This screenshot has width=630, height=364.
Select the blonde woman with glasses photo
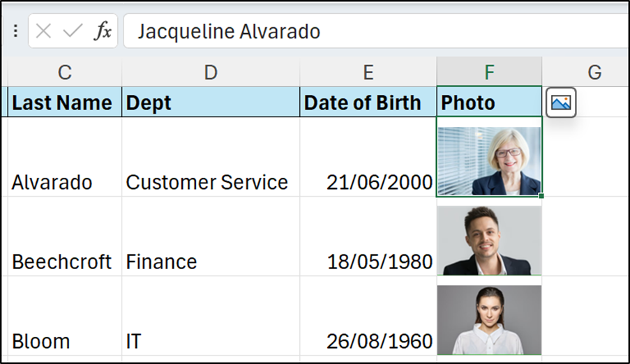tap(489, 161)
